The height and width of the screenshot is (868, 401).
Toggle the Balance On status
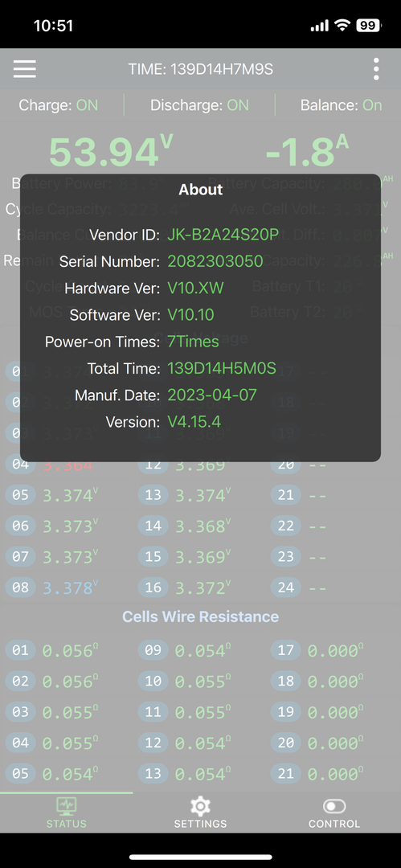tap(342, 105)
